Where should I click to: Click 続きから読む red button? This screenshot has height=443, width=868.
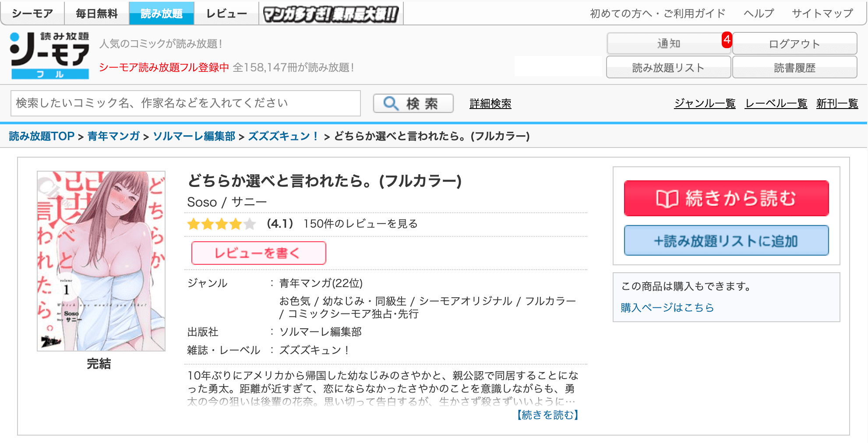pos(726,198)
